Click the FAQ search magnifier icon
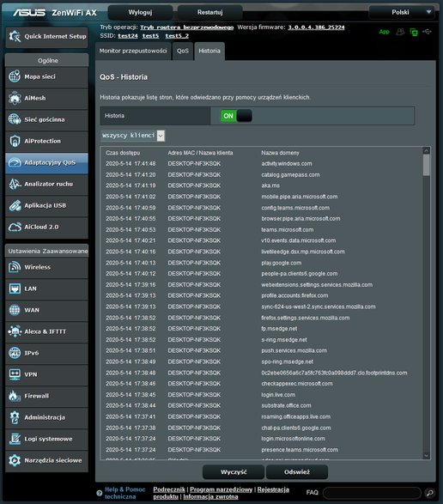 pyautogui.click(x=429, y=493)
